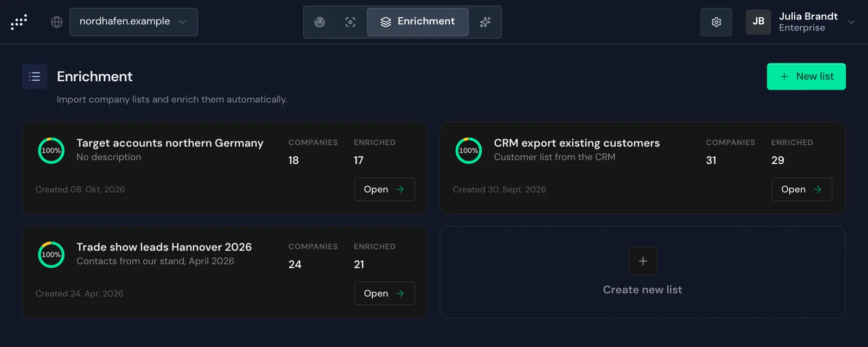Click the text Contacts from our stand, April 2026
Image resolution: width=868 pixels, height=347 pixels.
(155, 261)
